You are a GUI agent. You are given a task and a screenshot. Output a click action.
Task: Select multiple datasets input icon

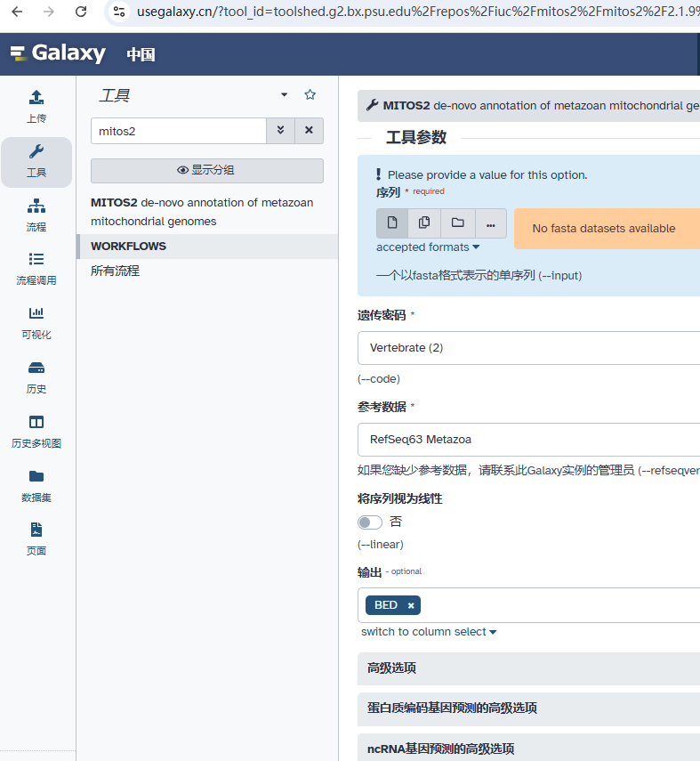coord(424,223)
